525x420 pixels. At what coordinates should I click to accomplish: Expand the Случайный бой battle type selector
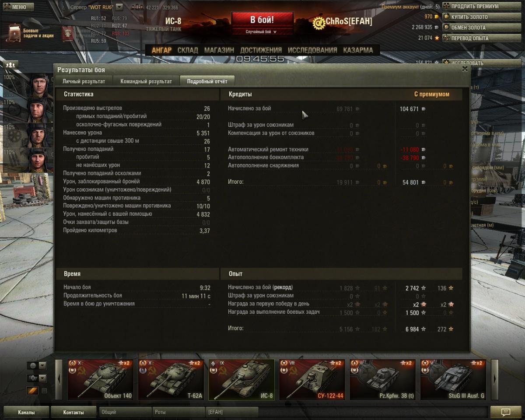261,32
